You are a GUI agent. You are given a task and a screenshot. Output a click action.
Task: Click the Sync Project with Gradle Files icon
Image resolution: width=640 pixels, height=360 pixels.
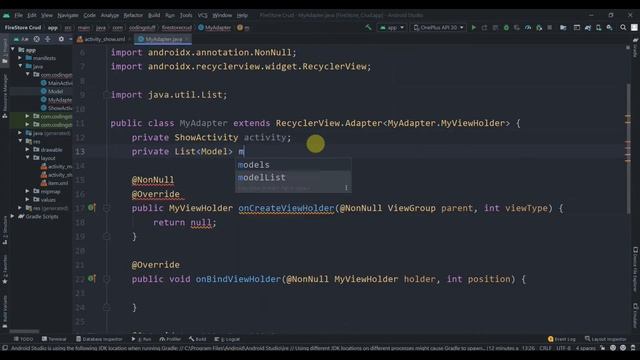(588, 27)
